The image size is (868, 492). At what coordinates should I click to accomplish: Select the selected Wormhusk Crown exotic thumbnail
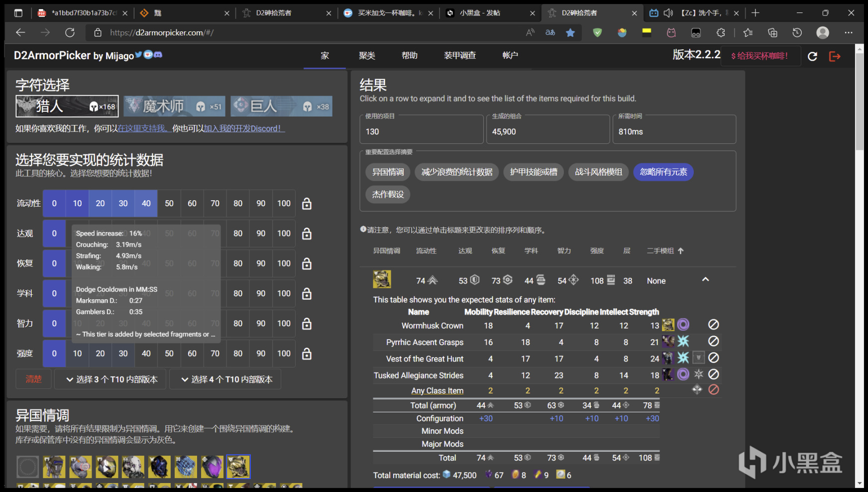click(x=238, y=467)
